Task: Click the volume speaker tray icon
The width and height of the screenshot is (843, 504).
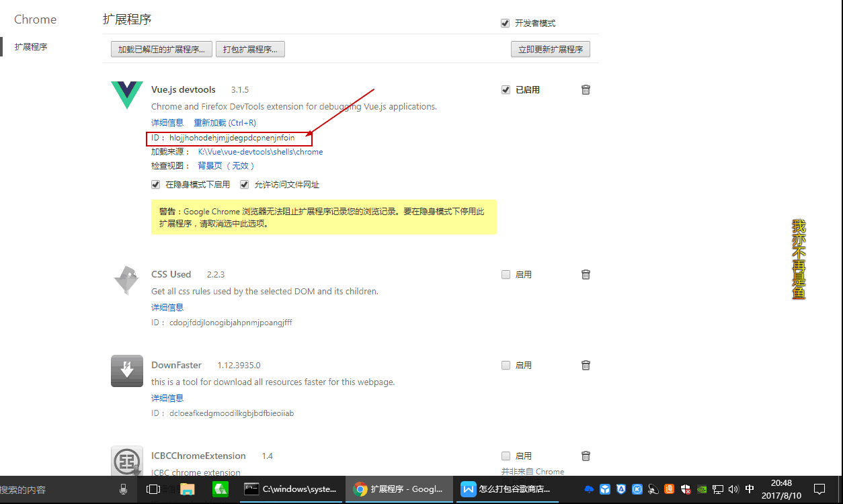Action: pos(733,489)
